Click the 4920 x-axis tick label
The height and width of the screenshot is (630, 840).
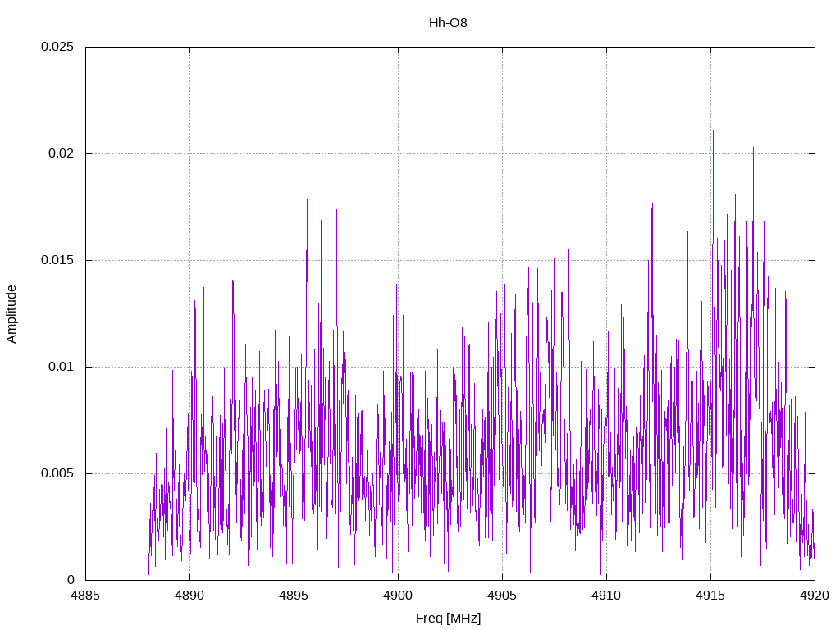[x=815, y=596]
